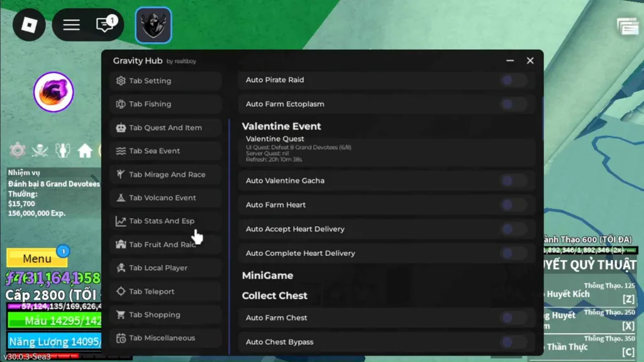Click the X key skill row
Screen dimensions: 644x362
[x=591, y=321]
